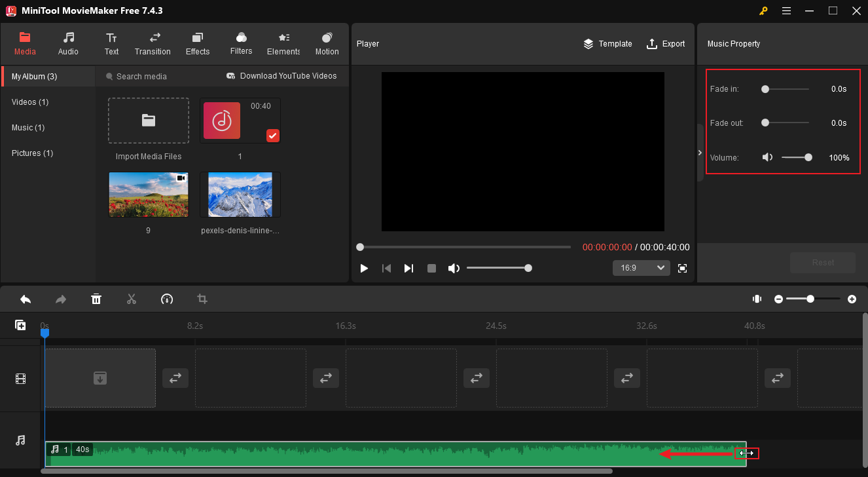Click the Export button
868x477 pixels.
coord(666,44)
